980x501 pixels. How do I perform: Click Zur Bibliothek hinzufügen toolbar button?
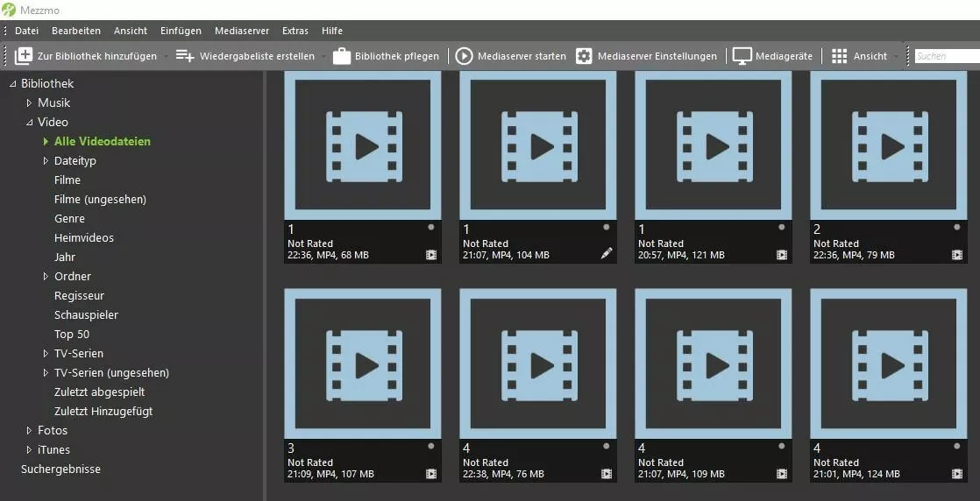(x=86, y=56)
